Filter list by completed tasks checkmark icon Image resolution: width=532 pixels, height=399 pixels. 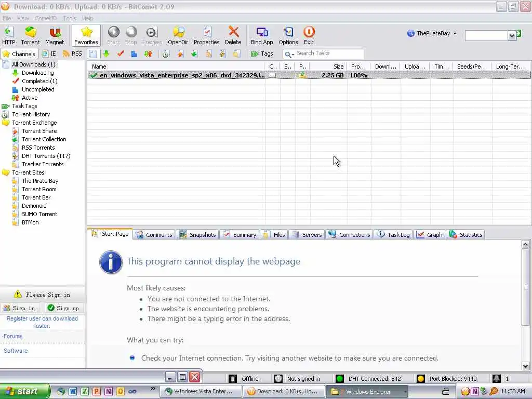(121, 54)
